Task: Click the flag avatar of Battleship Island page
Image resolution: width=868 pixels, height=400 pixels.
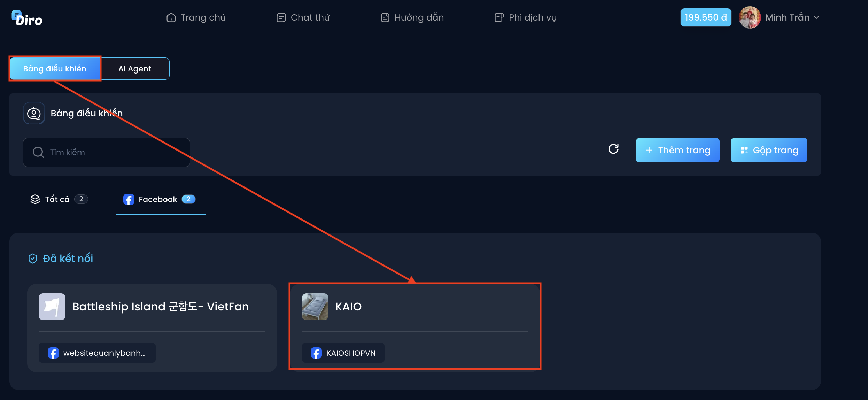Action: pyautogui.click(x=52, y=307)
